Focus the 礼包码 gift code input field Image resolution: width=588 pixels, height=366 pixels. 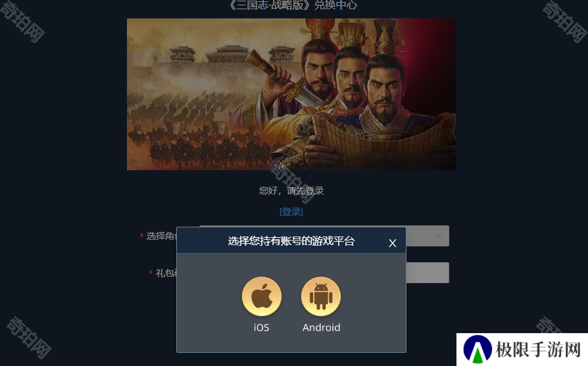click(x=427, y=272)
